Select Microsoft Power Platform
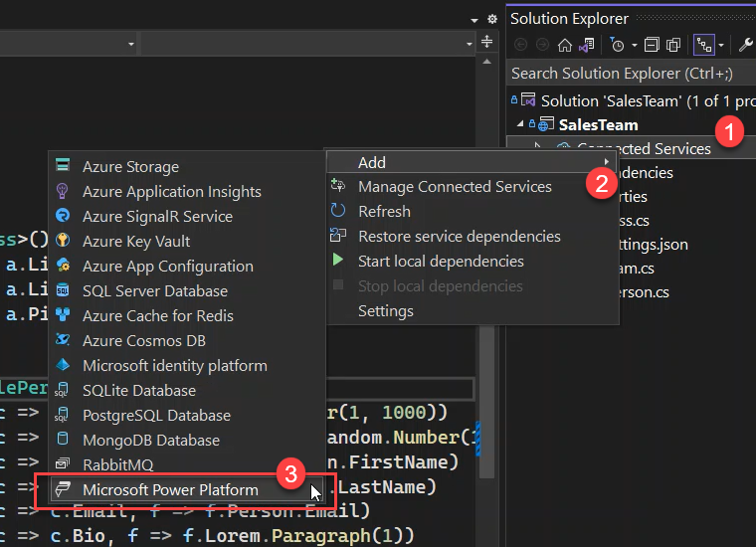Image resolution: width=756 pixels, height=547 pixels. (x=187, y=489)
